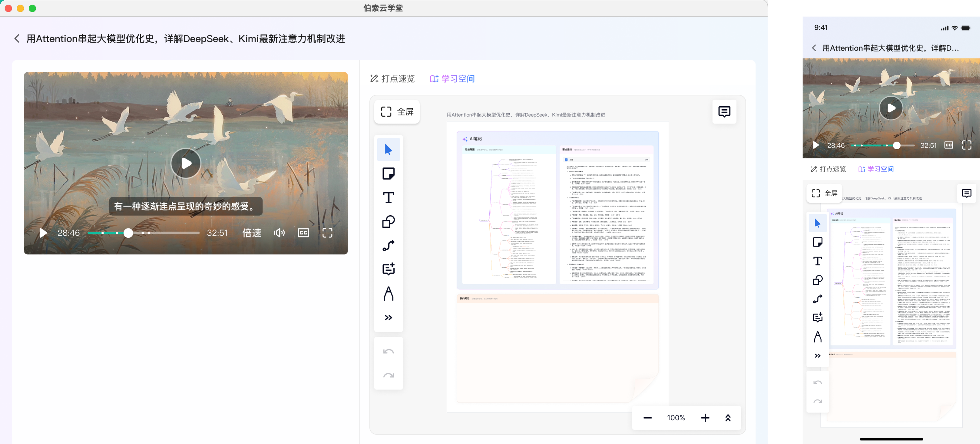
Task: Click the 32:51 duration on desktop video
Action: point(217,233)
